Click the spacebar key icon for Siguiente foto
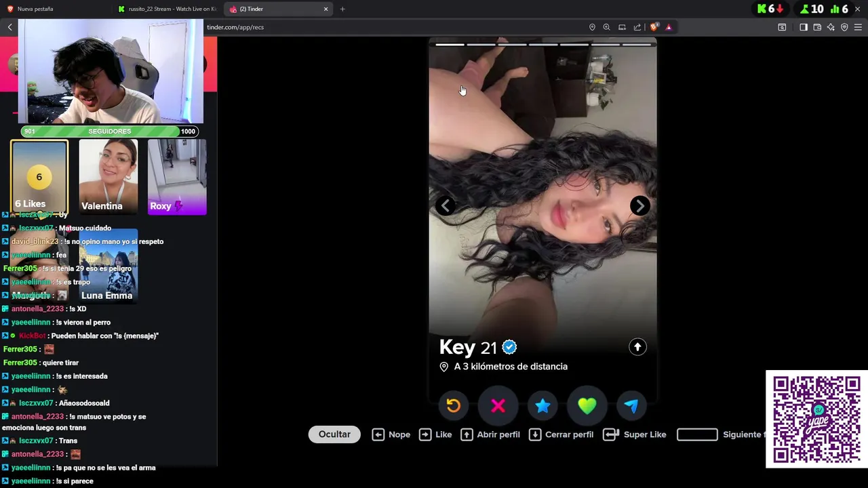The width and height of the screenshot is (868, 488). coord(697,434)
